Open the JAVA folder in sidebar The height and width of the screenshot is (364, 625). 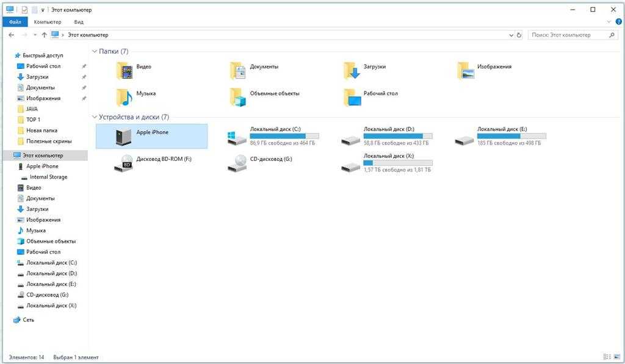32,109
